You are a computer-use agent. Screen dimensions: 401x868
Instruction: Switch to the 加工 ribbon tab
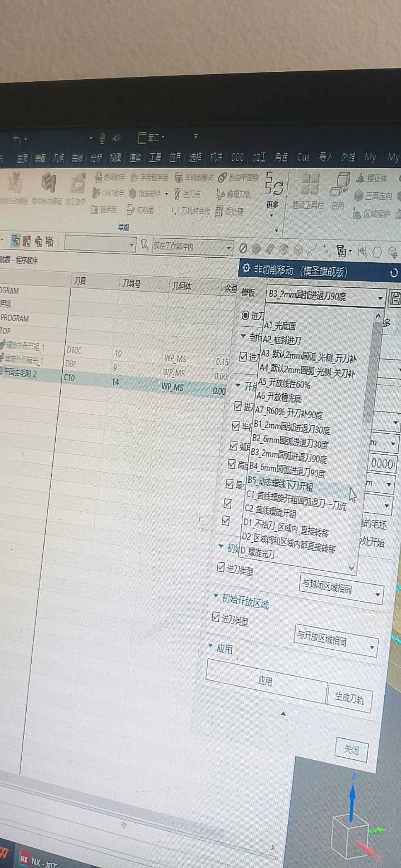point(259,157)
